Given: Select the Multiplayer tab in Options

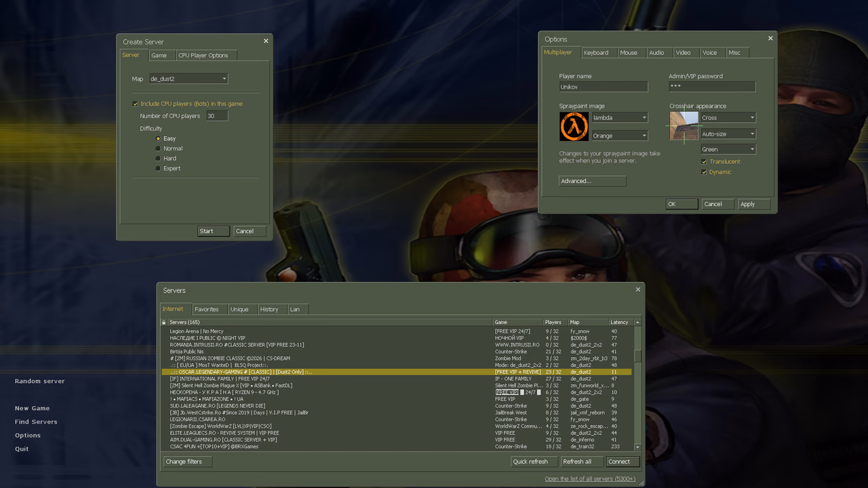Looking at the screenshot, I should point(560,52).
